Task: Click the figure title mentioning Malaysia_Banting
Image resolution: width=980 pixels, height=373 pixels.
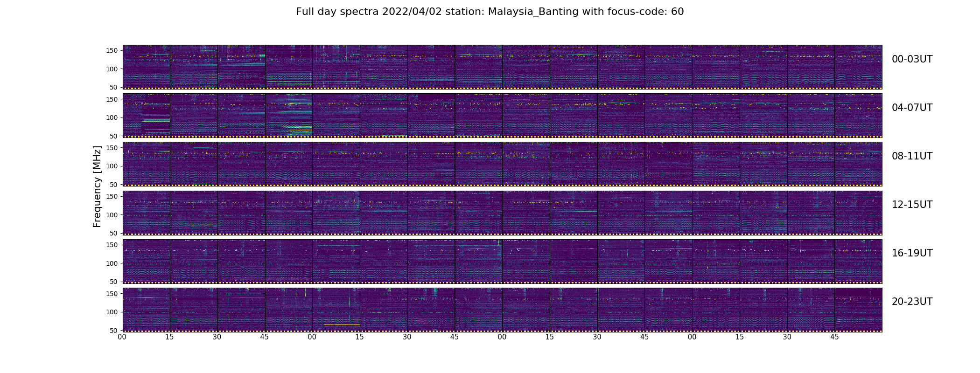Action: (x=490, y=12)
